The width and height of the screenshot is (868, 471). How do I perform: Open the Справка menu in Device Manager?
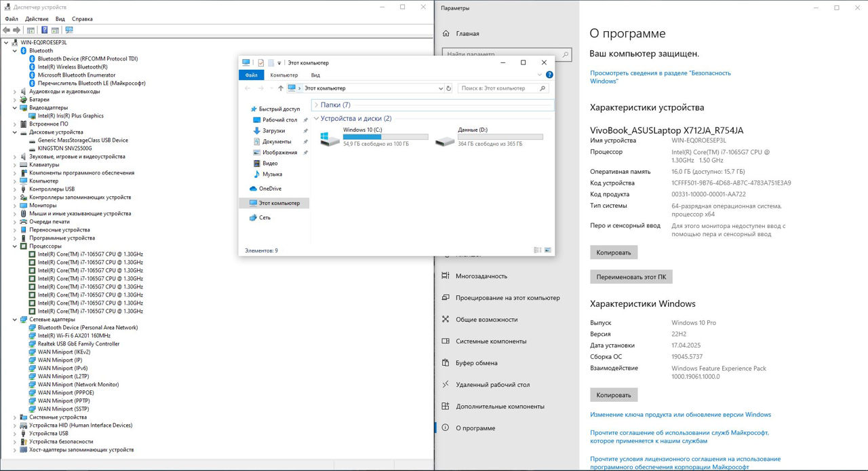[x=82, y=19]
